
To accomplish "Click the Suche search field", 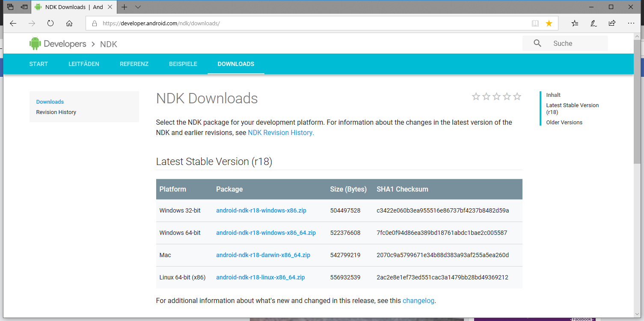I will (x=565, y=43).
